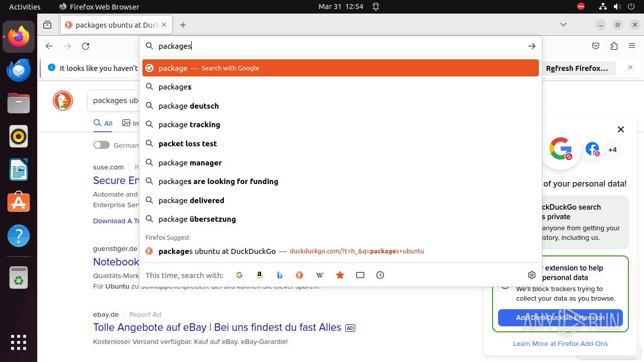The width and height of the screenshot is (644, 362).
Task: Open Ubuntu Software from dock
Action: pos(19,203)
